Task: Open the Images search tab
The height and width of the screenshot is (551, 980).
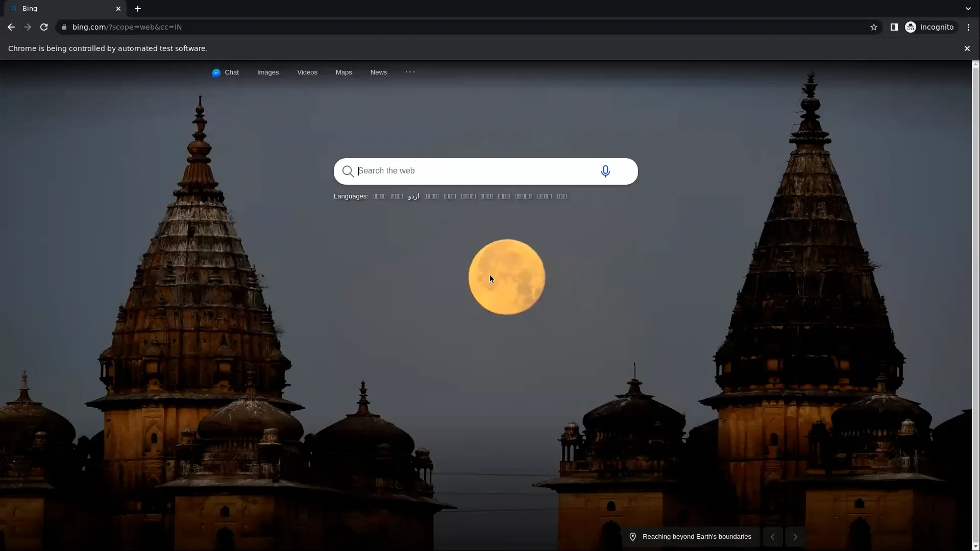Action: coord(268,72)
